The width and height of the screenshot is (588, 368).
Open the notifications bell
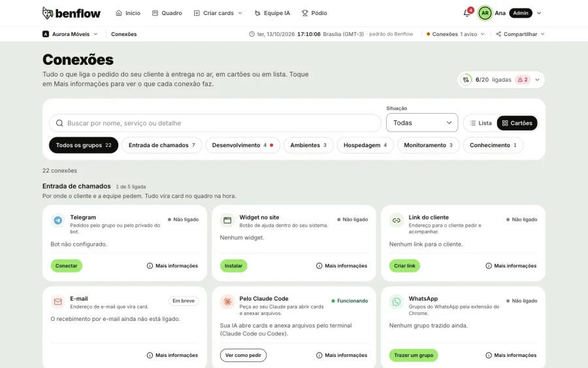click(467, 13)
